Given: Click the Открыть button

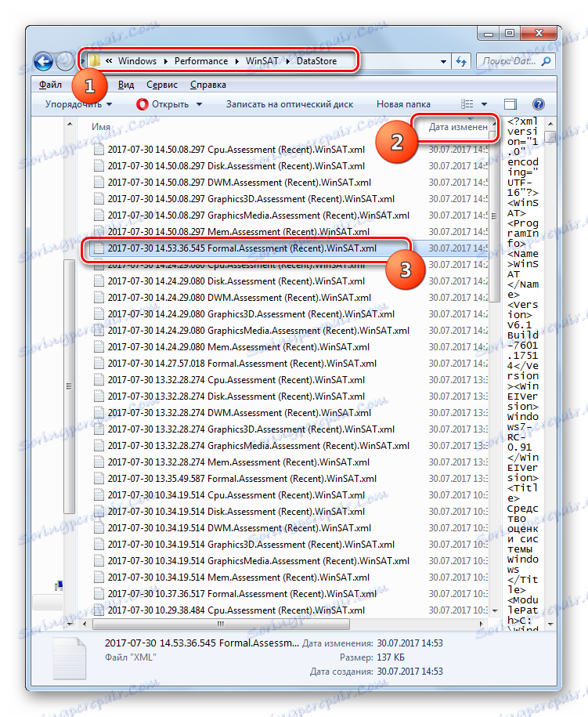Looking at the screenshot, I should pyautogui.click(x=170, y=104).
